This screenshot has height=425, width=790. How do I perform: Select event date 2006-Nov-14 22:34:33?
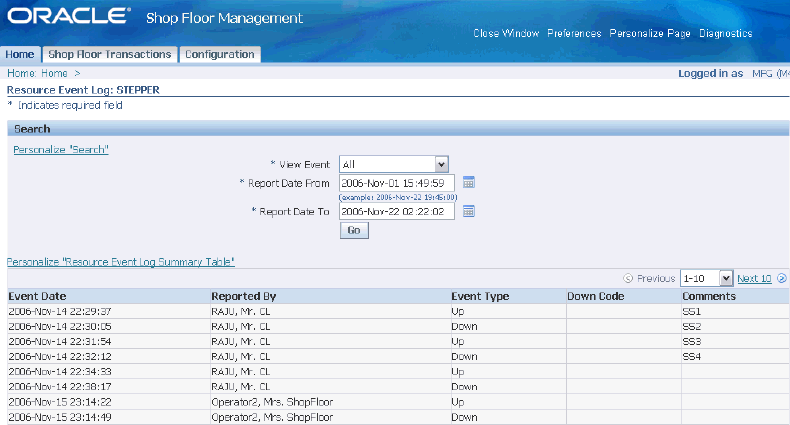pos(60,372)
